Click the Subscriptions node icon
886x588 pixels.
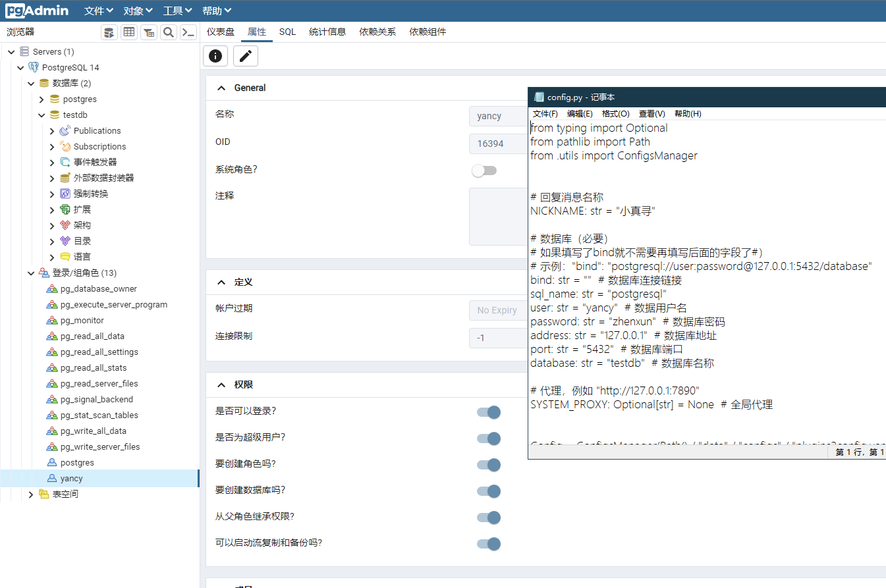(x=65, y=146)
